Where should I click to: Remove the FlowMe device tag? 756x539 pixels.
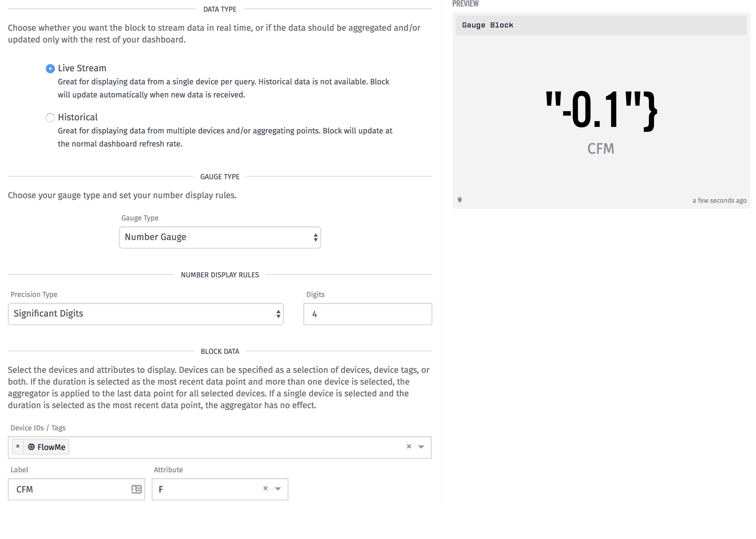coord(18,446)
